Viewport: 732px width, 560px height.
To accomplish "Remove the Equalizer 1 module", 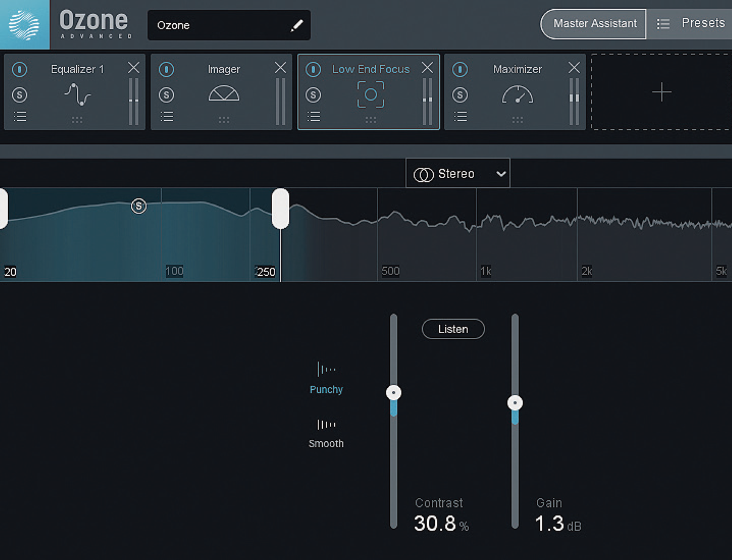I will (134, 68).
